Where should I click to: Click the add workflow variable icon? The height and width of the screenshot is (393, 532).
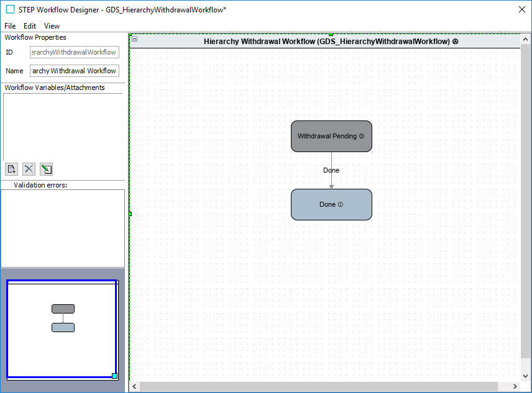[11, 169]
